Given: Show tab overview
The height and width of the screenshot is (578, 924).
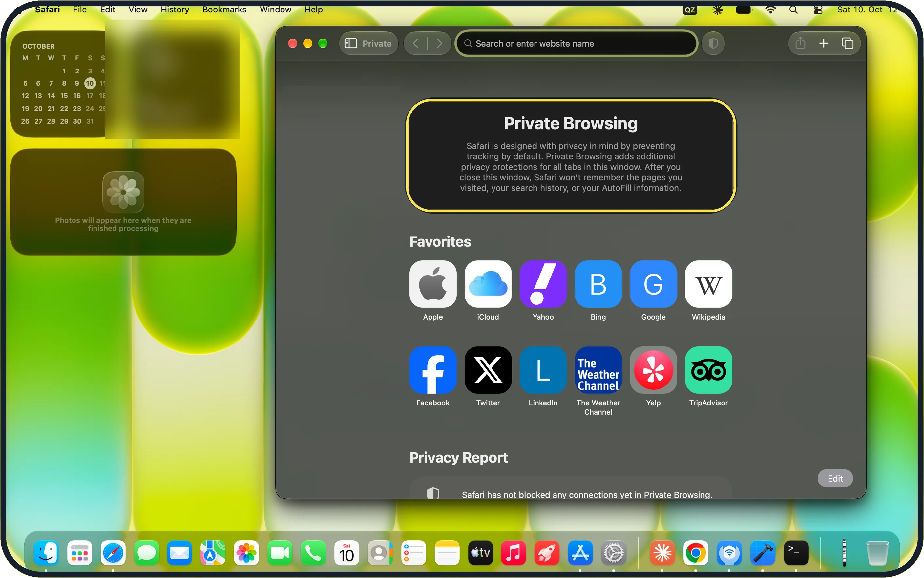Looking at the screenshot, I should pyautogui.click(x=847, y=44).
